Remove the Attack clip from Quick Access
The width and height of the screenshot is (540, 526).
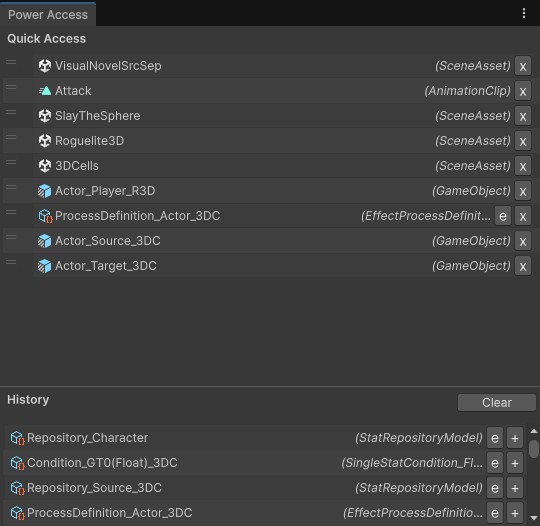[x=523, y=91]
